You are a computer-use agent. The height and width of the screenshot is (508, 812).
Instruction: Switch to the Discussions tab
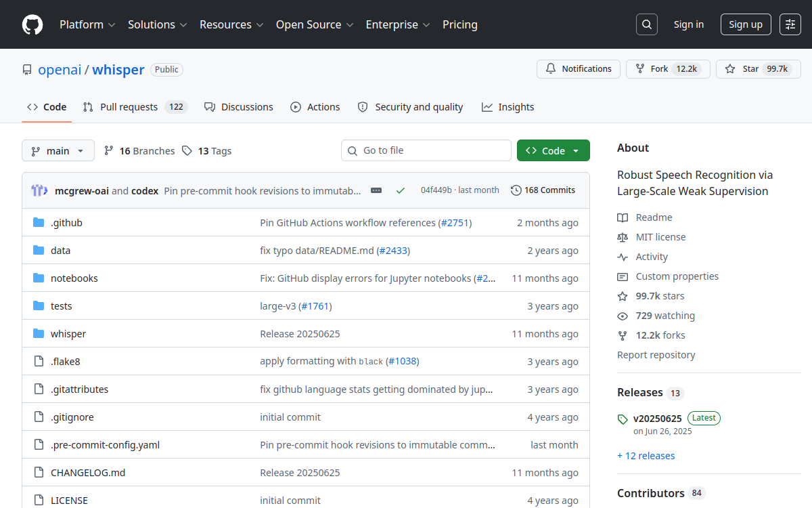[239, 107]
